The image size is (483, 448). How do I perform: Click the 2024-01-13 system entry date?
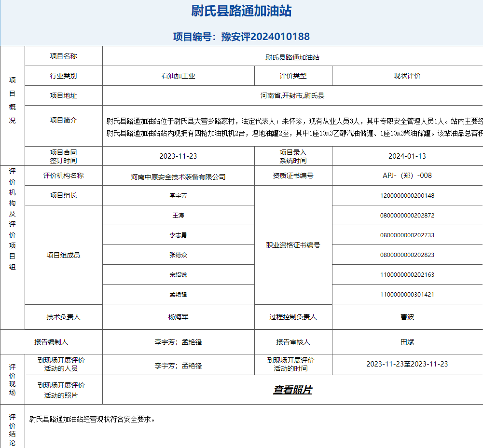pyautogui.click(x=407, y=156)
